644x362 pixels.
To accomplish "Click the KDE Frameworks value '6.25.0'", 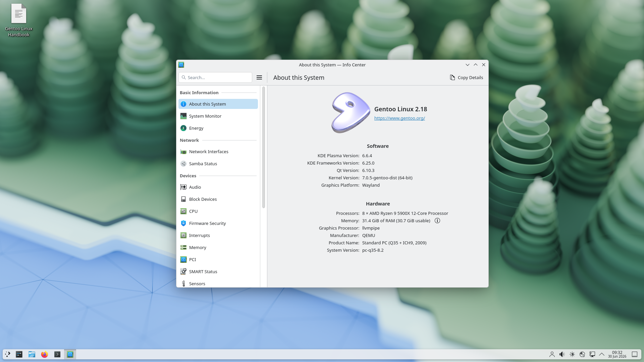I will tap(368, 163).
